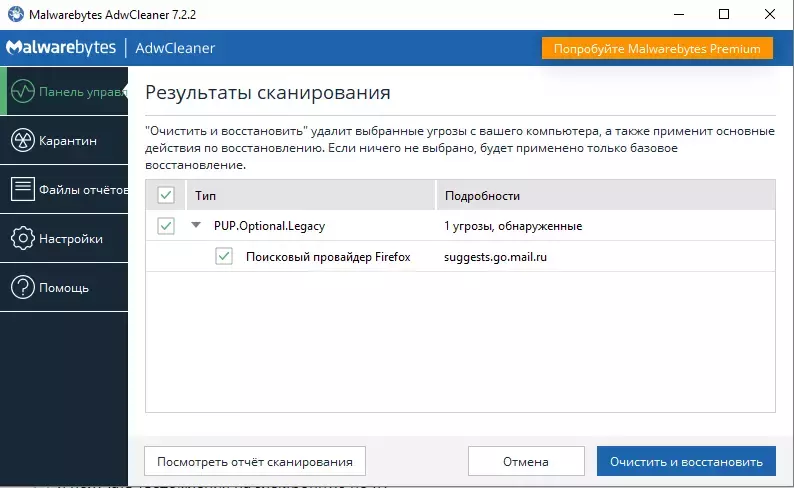Click the Подробности column header
Viewport: 794px width, 488px height.
606,195
